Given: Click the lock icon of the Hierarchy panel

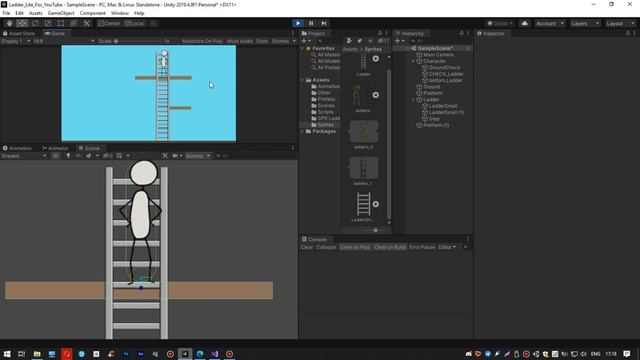Looking at the screenshot, I should coord(461,33).
